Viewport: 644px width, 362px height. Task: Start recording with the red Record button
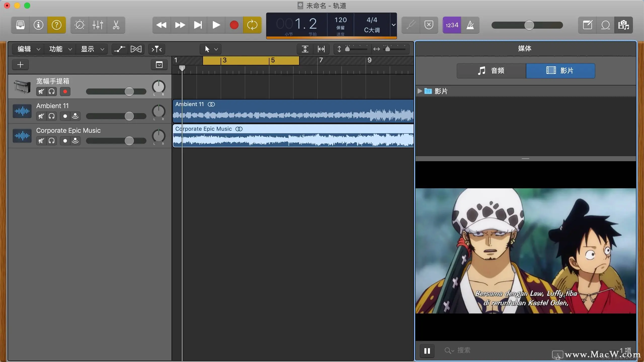point(234,25)
